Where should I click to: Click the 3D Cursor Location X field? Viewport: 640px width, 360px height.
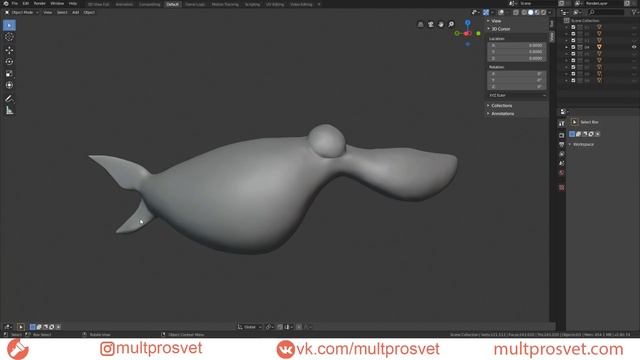pyautogui.click(x=517, y=46)
